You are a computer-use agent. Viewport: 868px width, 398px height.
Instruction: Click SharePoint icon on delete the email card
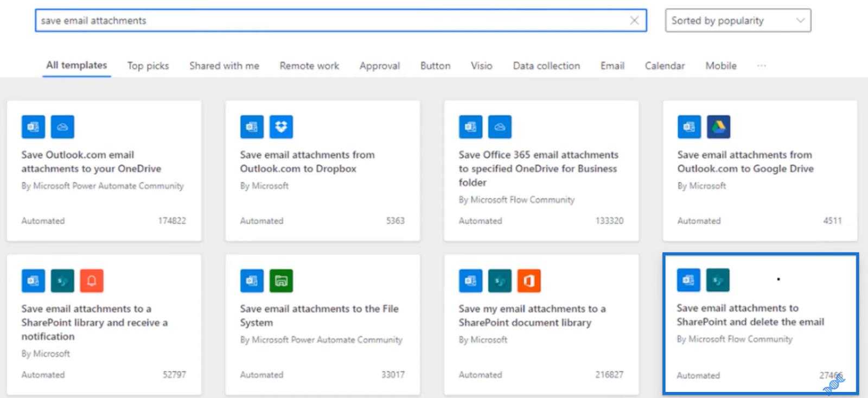point(718,280)
